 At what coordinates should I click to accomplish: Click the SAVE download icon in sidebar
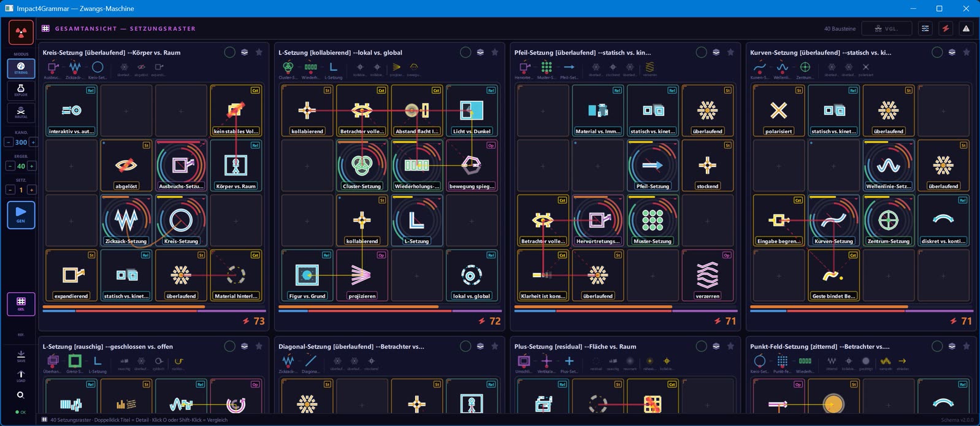coord(21,356)
